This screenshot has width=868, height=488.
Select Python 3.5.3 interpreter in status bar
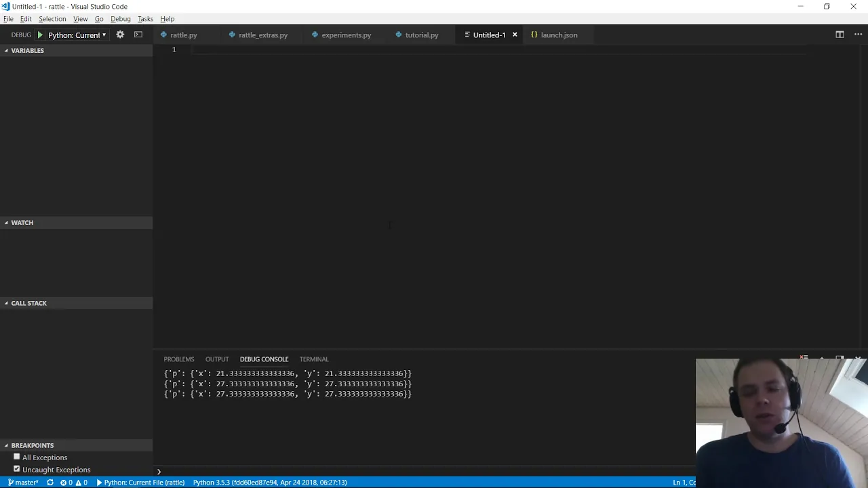(270, 483)
